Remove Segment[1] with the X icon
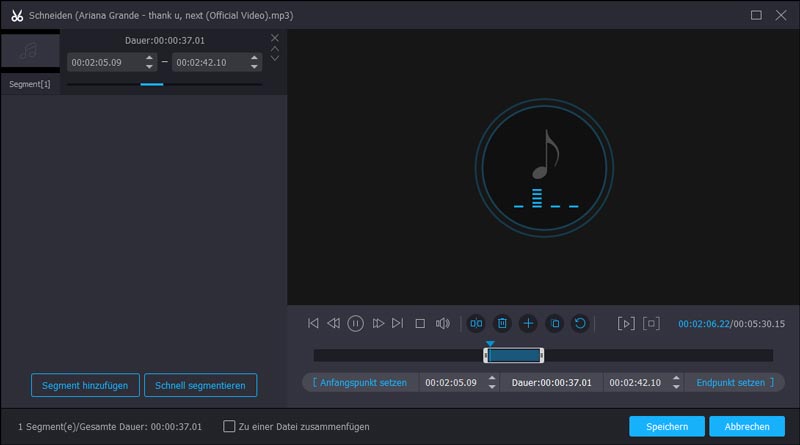This screenshot has height=445, width=800. tap(275, 38)
